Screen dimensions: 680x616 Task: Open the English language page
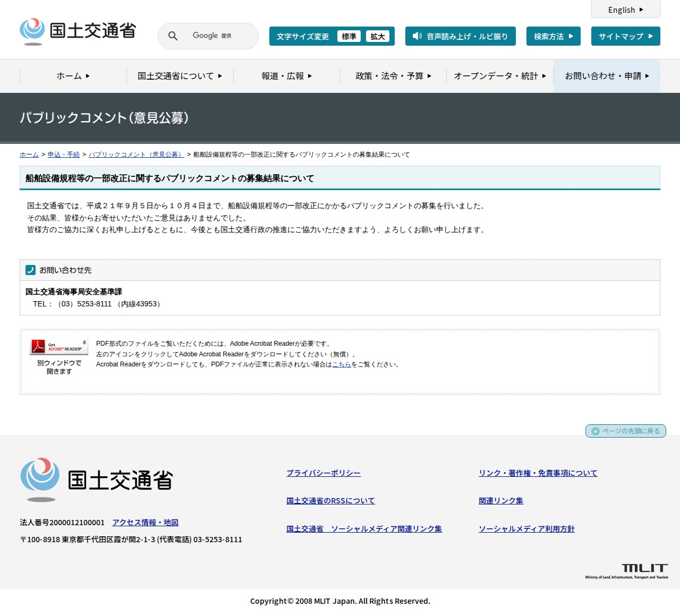(x=625, y=10)
